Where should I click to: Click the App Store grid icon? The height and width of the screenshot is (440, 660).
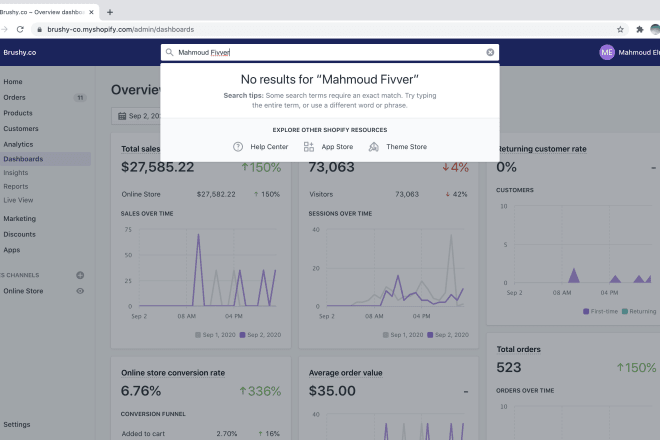pyautogui.click(x=309, y=147)
